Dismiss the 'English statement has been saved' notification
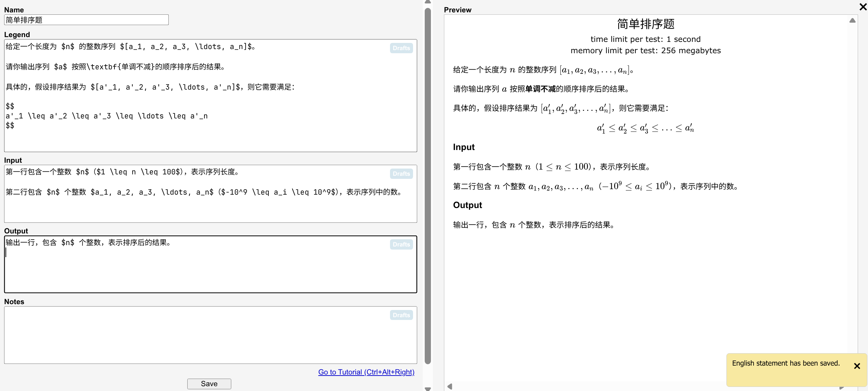The image size is (868, 391). (857, 366)
